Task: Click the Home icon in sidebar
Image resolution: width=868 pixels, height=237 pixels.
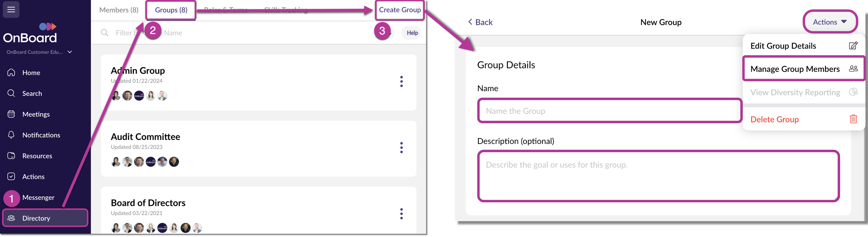Action: pyautogui.click(x=11, y=72)
